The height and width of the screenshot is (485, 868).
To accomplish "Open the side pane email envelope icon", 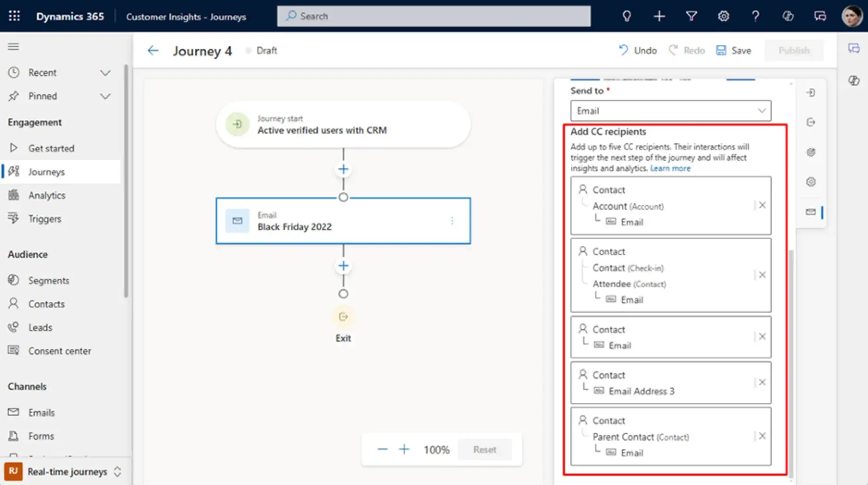I will click(811, 212).
